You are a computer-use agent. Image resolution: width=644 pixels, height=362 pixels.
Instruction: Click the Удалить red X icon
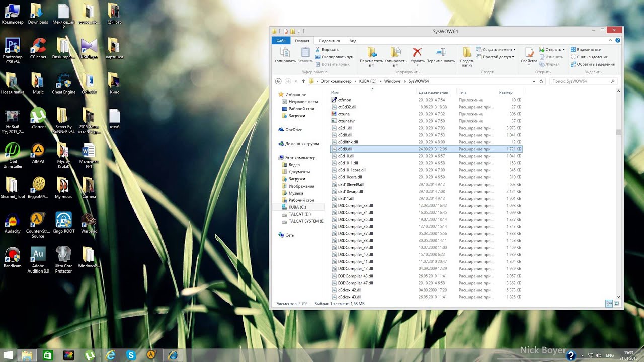(x=417, y=55)
